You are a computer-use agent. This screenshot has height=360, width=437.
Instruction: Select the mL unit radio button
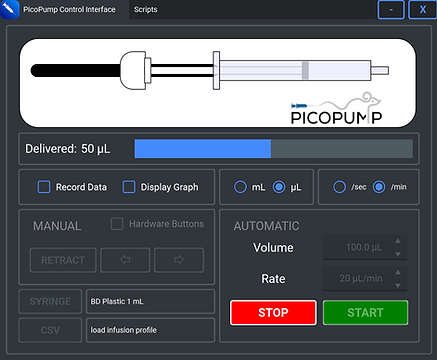(x=240, y=187)
